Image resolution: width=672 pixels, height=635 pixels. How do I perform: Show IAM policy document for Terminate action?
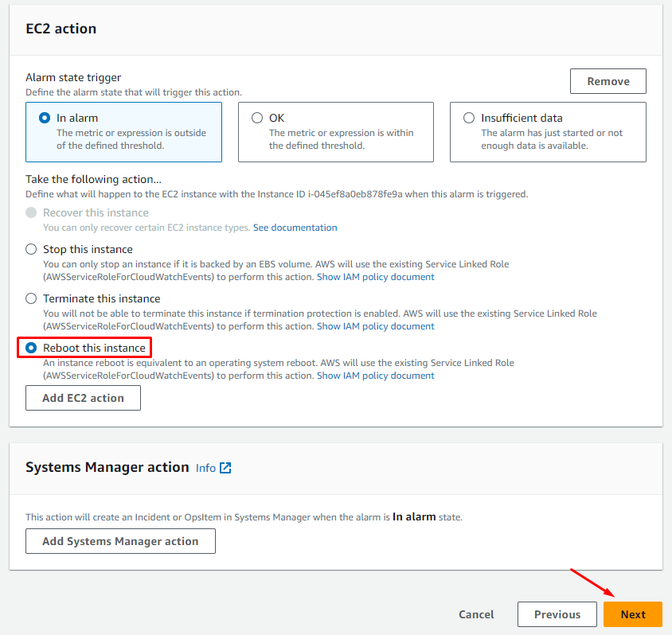tap(375, 326)
